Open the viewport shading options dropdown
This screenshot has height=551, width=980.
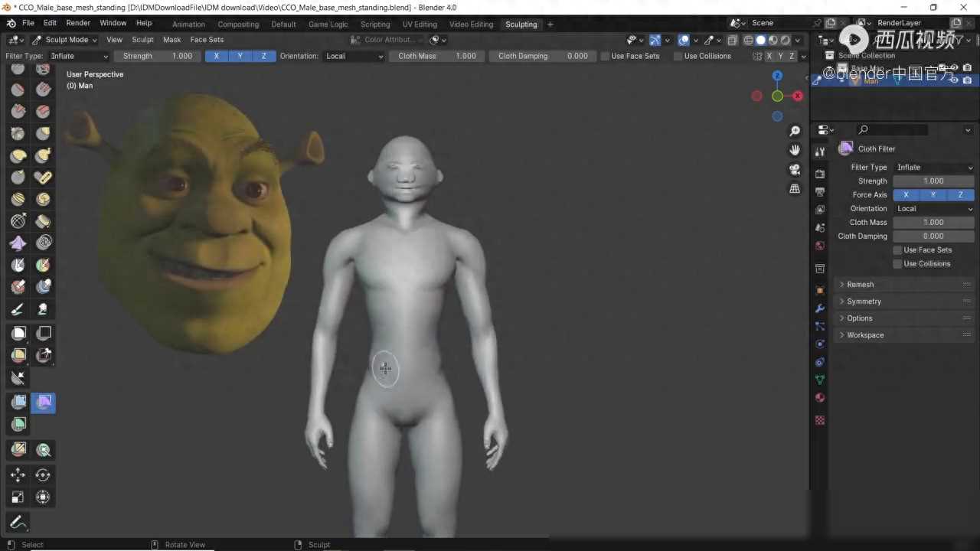[x=798, y=40]
